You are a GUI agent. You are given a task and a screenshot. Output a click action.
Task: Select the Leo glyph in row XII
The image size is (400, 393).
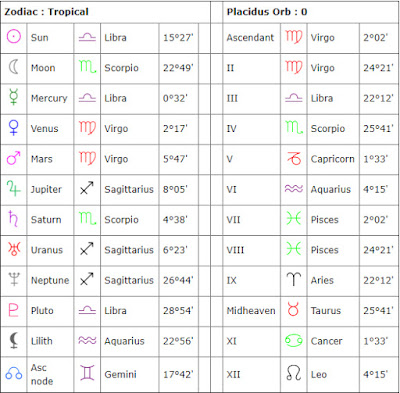(294, 373)
